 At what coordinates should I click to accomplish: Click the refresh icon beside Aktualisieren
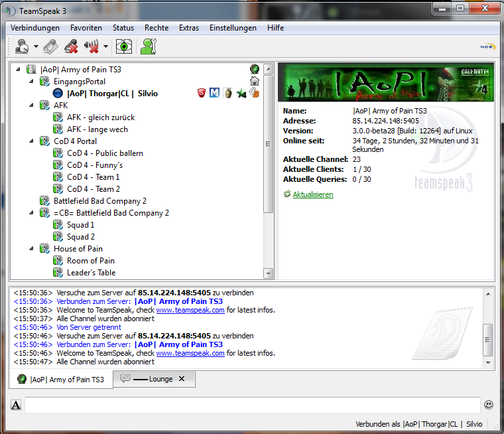coord(287,194)
